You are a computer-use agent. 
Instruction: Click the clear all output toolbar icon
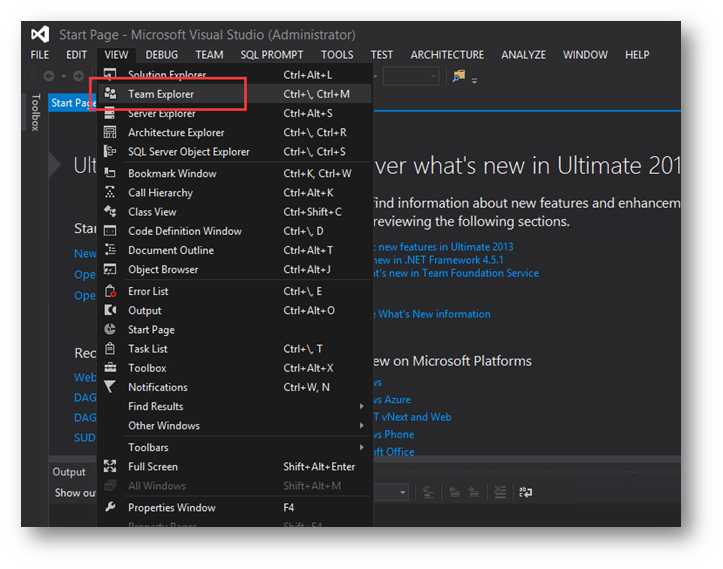click(500, 492)
